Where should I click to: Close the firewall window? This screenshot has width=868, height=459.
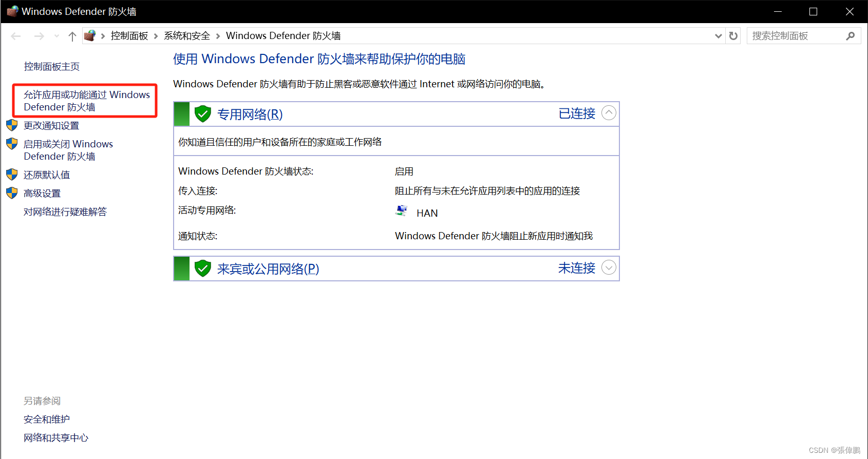(850, 11)
